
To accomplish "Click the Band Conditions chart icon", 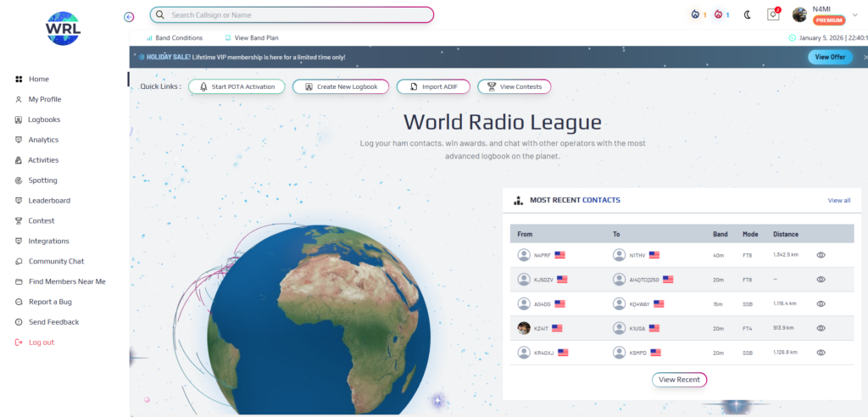I will click(149, 38).
